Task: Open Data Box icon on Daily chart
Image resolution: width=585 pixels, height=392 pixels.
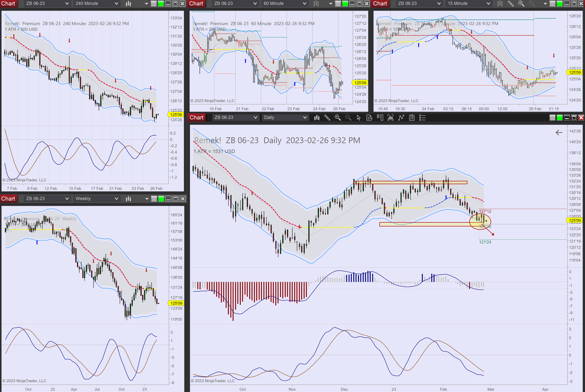Action: tap(369, 117)
